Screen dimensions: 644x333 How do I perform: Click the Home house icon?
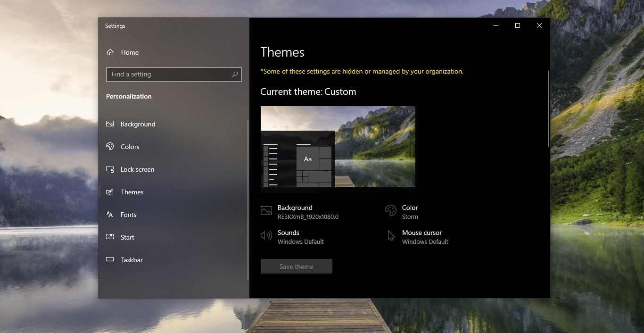[x=110, y=52]
